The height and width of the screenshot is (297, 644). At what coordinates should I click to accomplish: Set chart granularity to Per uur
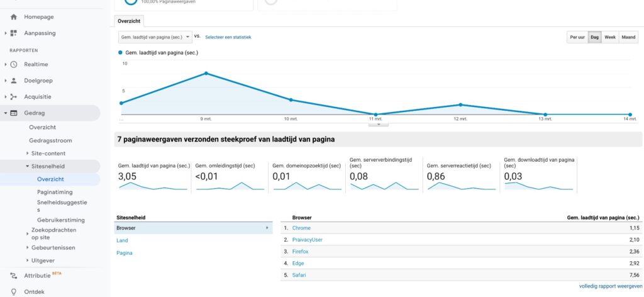pyautogui.click(x=577, y=37)
